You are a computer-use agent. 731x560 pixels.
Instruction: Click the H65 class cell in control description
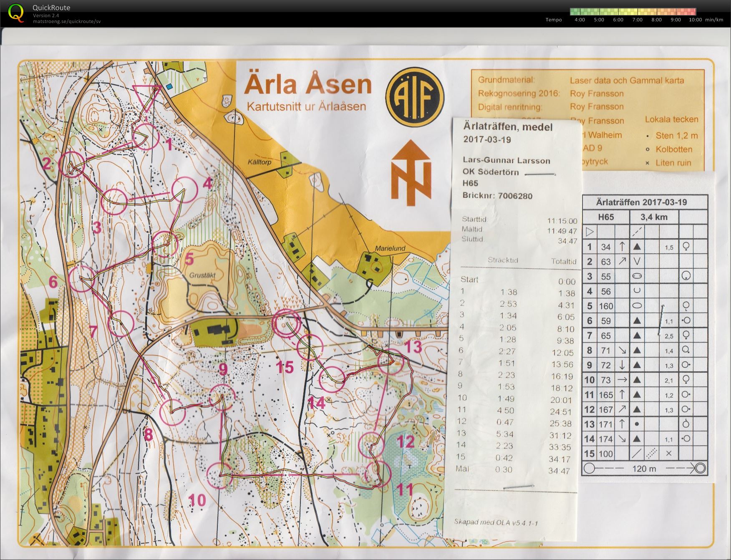pyautogui.click(x=606, y=217)
